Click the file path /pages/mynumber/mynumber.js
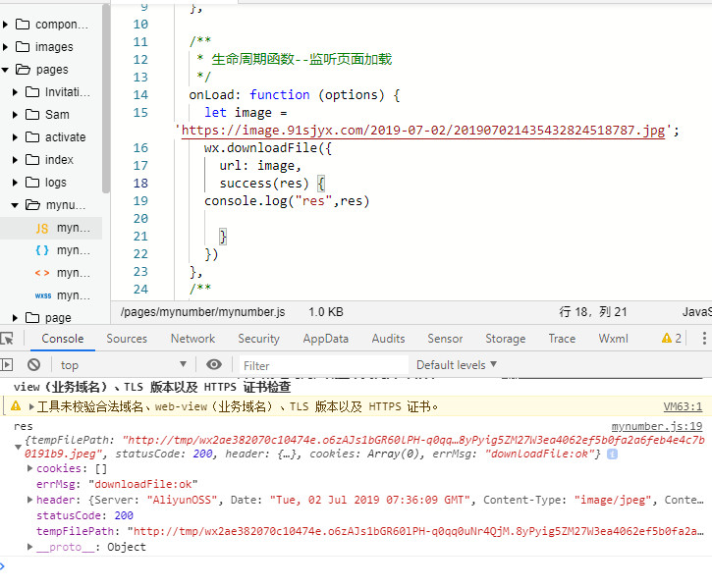Image resolution: width=712 pixels, height=588 pixels. (203, 312)
